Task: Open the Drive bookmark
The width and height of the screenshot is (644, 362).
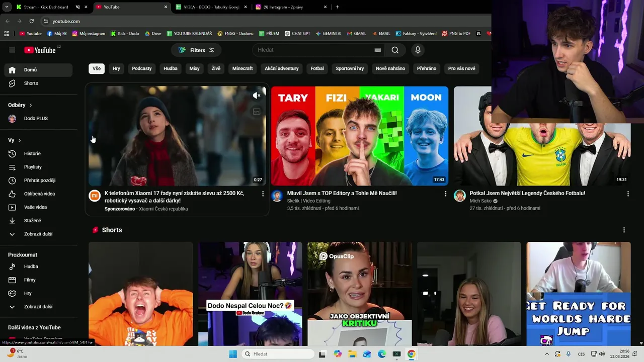Action: (153, 34)
